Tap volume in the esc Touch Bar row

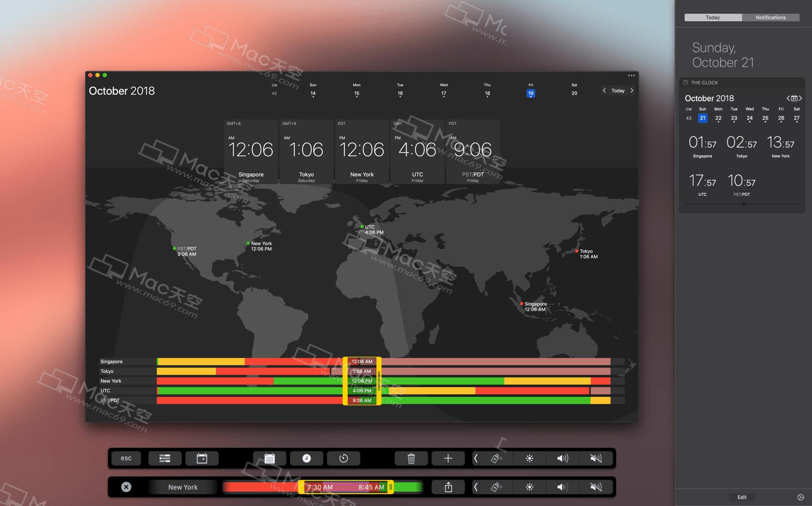coord(563,458)
